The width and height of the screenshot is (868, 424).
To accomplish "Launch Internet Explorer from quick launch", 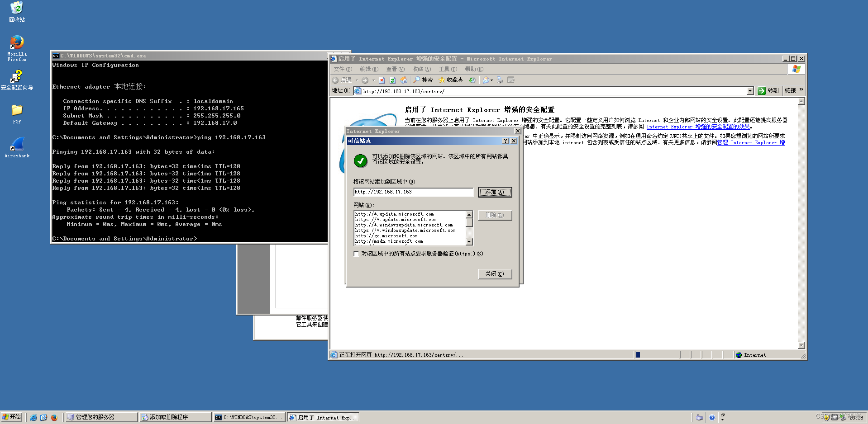I will tap(33, 417).
